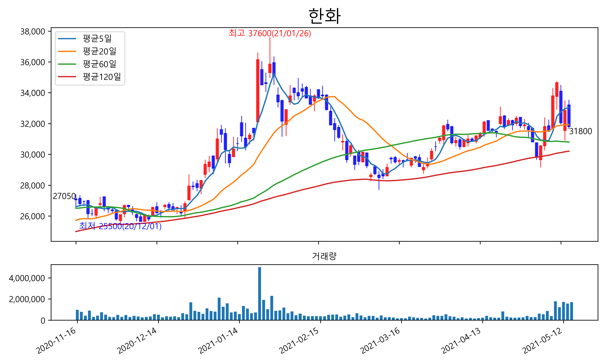Image resolution: width=607 pixels, height=364 pixels.
Task: Click the 평균120일 red legend line
Action: click(x=67, y=77)
